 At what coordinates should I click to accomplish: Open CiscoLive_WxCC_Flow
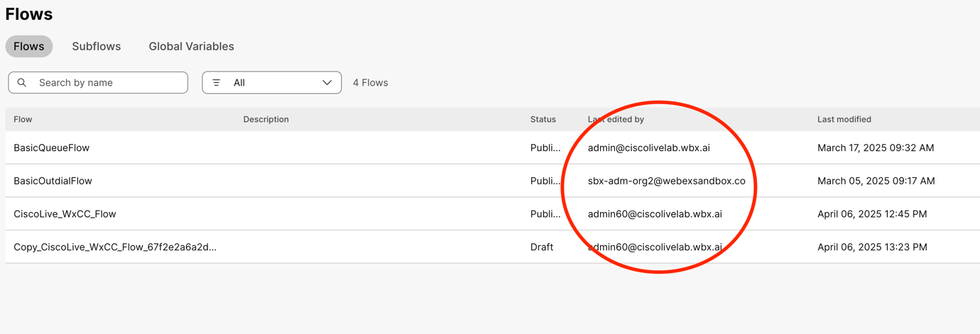[x=65, y=213]
